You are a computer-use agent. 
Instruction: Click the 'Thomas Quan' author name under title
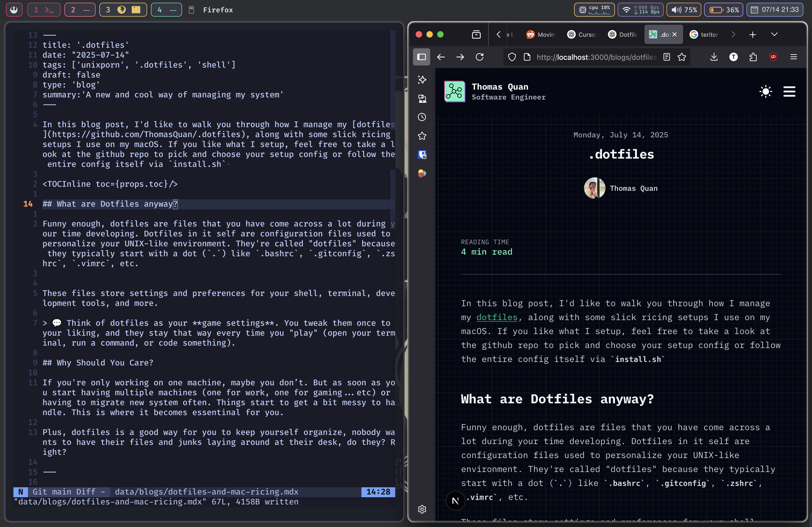633,188
